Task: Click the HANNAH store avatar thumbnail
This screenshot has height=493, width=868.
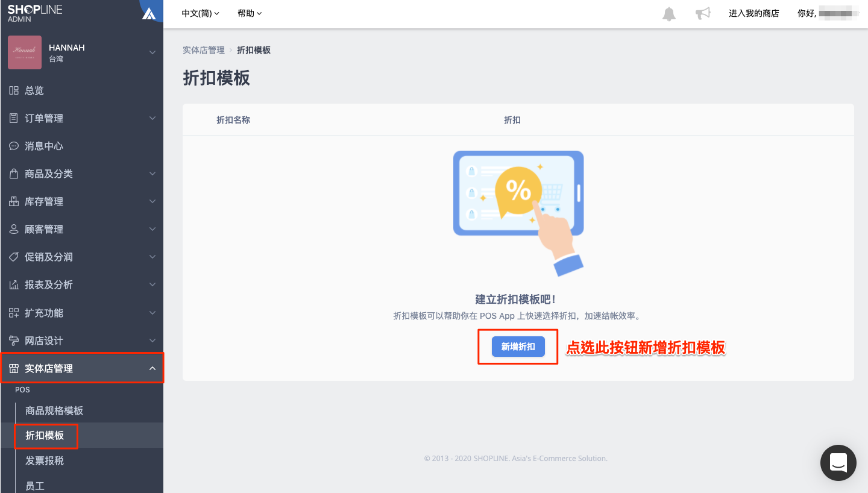Action: 25,52
